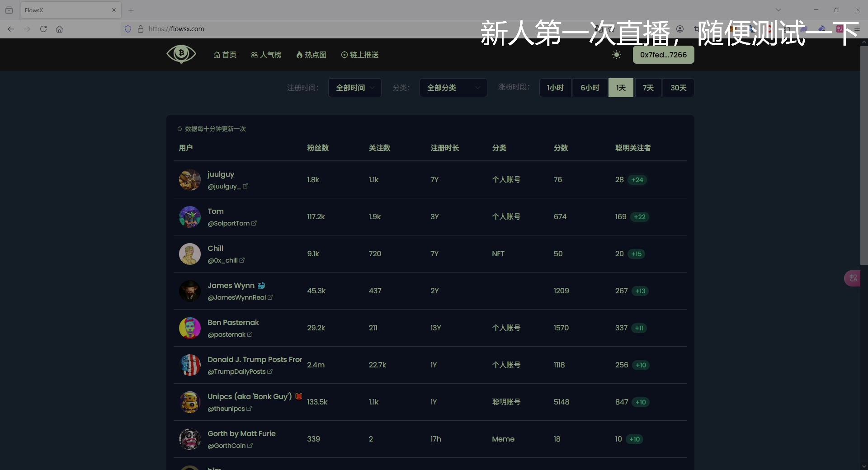Select the 1小时 growth period
Image resolution: width=868 pixels, height=470 pixels.
coord(555,88)
